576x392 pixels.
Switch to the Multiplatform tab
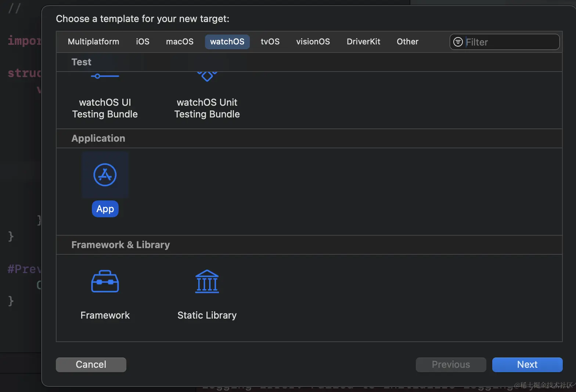coord(93,41)
